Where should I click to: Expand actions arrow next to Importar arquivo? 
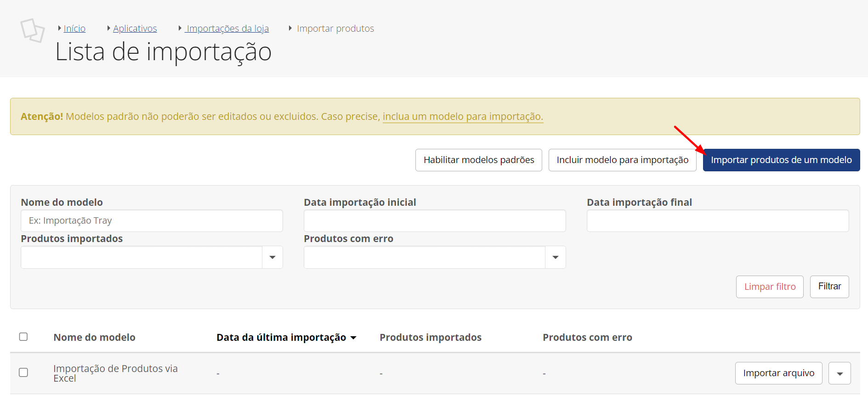click(840, 373)
